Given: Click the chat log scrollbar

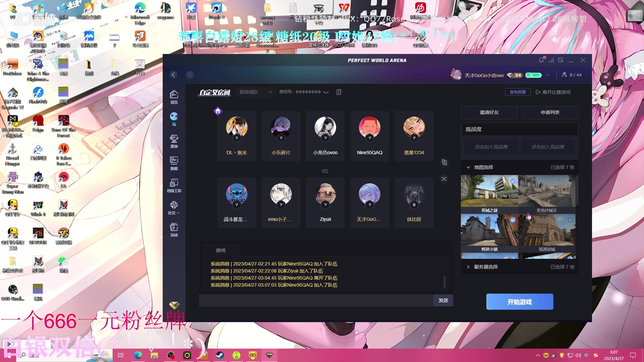Looking at the screenshot, I should [x=444, y=282].
